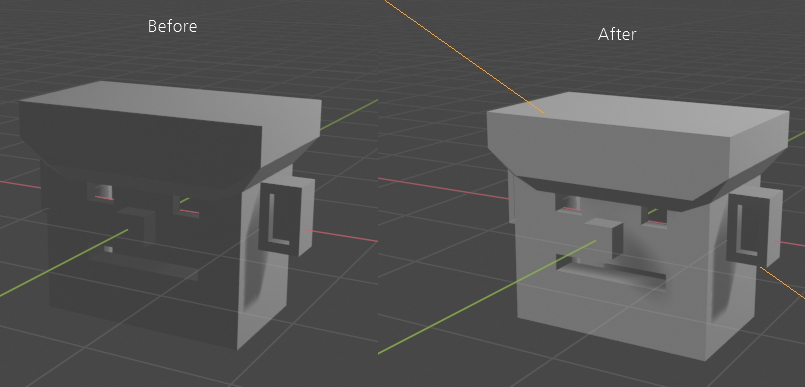This screenshot has height=387, width=805.
Task: Select the dark head model under Before
Action: (x=170, y=215)
